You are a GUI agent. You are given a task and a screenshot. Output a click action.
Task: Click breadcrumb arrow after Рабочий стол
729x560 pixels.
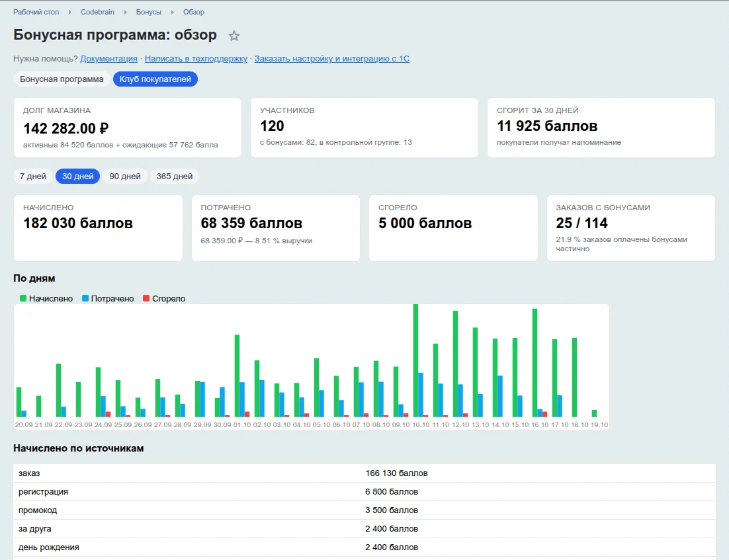click(69, 12)
